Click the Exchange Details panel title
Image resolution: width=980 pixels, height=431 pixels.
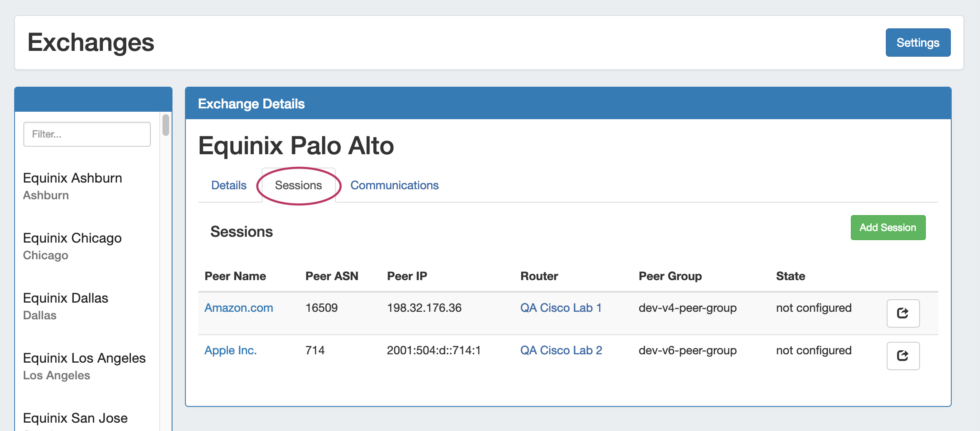251,103
